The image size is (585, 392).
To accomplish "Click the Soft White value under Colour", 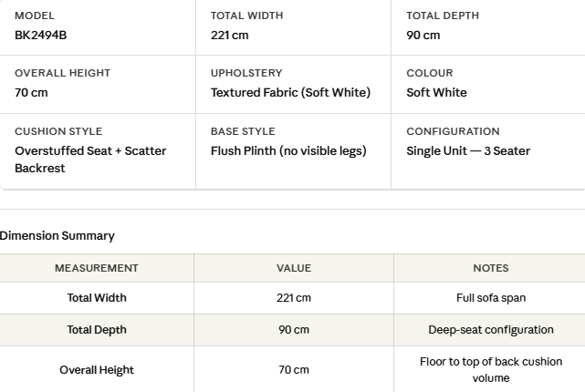I will pyautogui.click(x=436, y=92).
